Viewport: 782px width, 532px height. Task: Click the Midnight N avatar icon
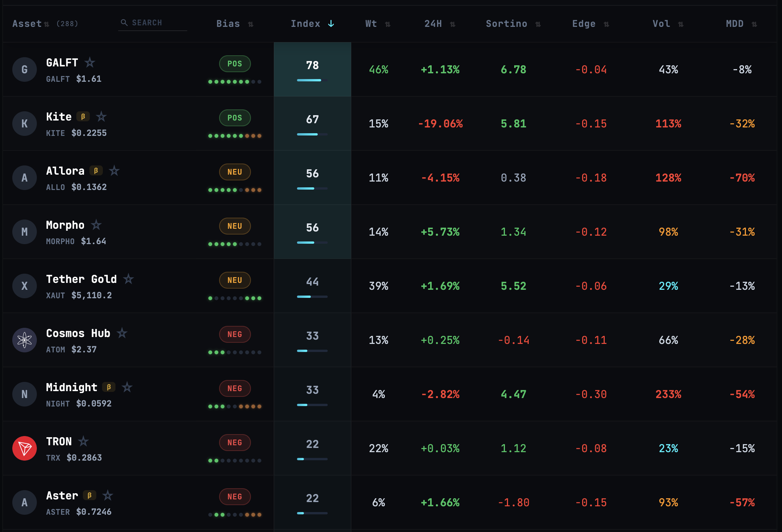point(25,394)
